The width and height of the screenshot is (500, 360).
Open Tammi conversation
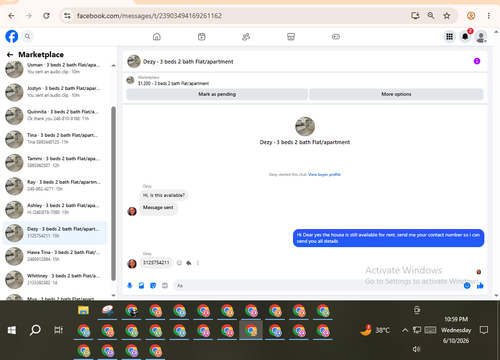click(x=55, y=162)
